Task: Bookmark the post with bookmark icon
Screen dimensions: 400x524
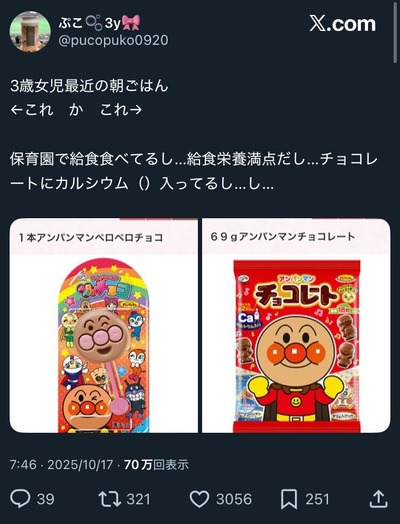Action: coord(289,499)
